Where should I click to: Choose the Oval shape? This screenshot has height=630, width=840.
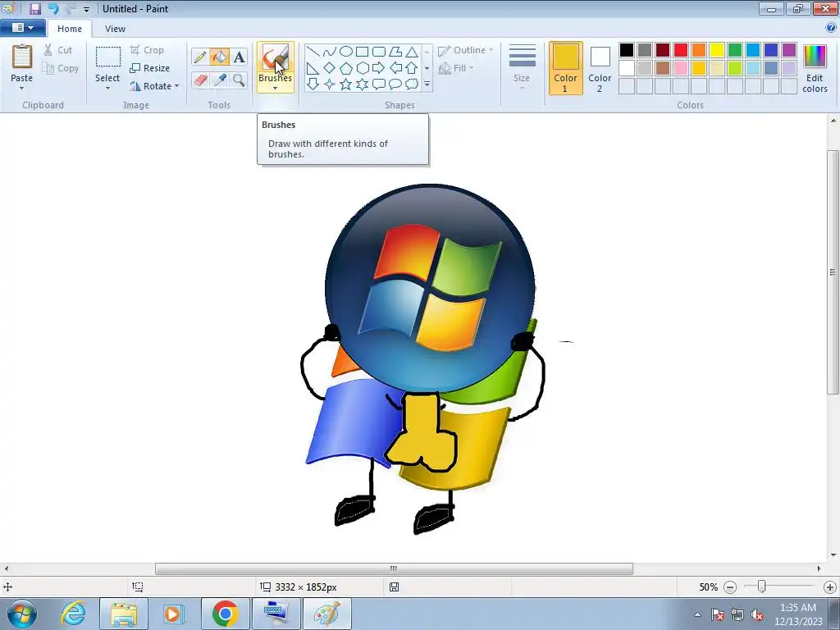point(346,52)
